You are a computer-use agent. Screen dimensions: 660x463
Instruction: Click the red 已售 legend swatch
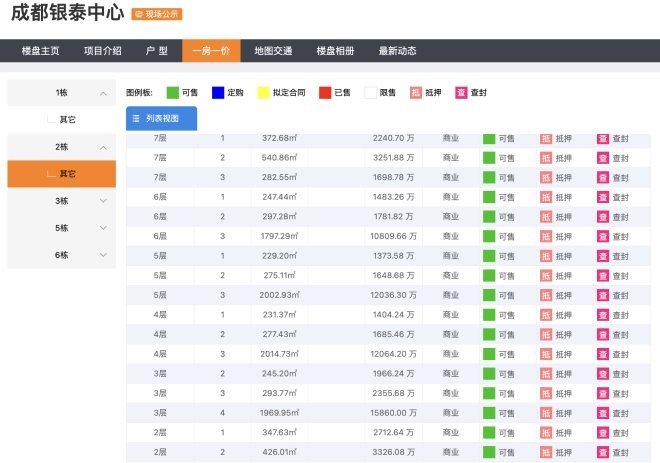[x=324, y=92]
